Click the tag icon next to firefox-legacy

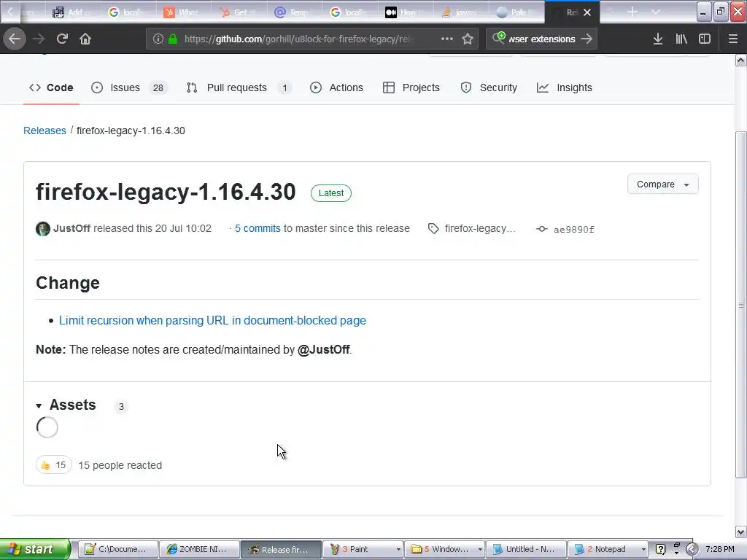[433, 228]
